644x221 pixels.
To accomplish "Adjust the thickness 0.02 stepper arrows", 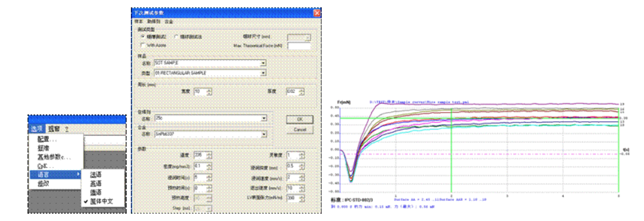I will pyautogui.click(x=302, y=92).
